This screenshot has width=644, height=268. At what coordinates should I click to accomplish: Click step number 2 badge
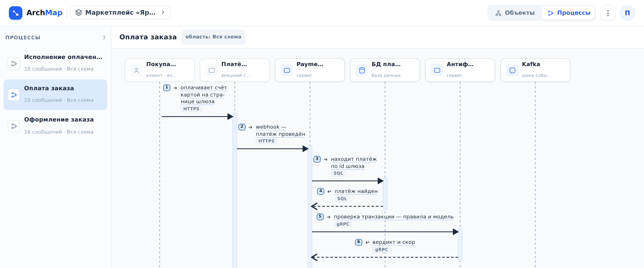click(242, 127)
